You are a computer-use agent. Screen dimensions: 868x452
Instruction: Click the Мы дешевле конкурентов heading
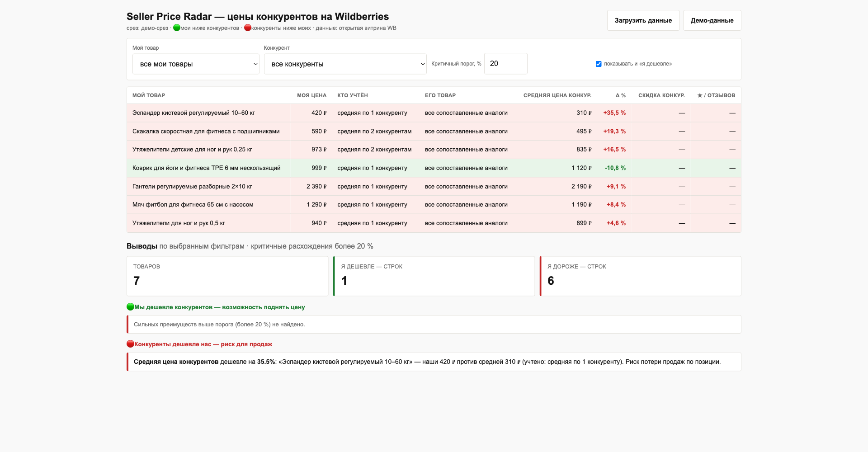[220, 307]
